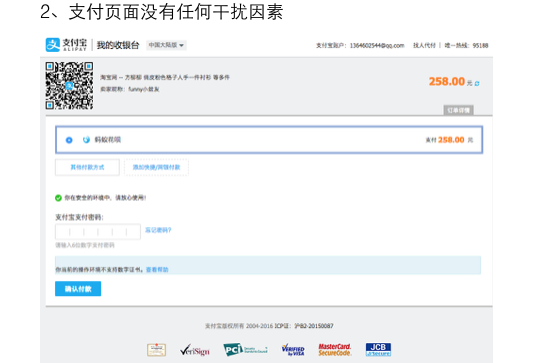This screenshot has height=363, width=534.
Task: Click the green secure environment check icon
Action: click(x=58, y=198)
